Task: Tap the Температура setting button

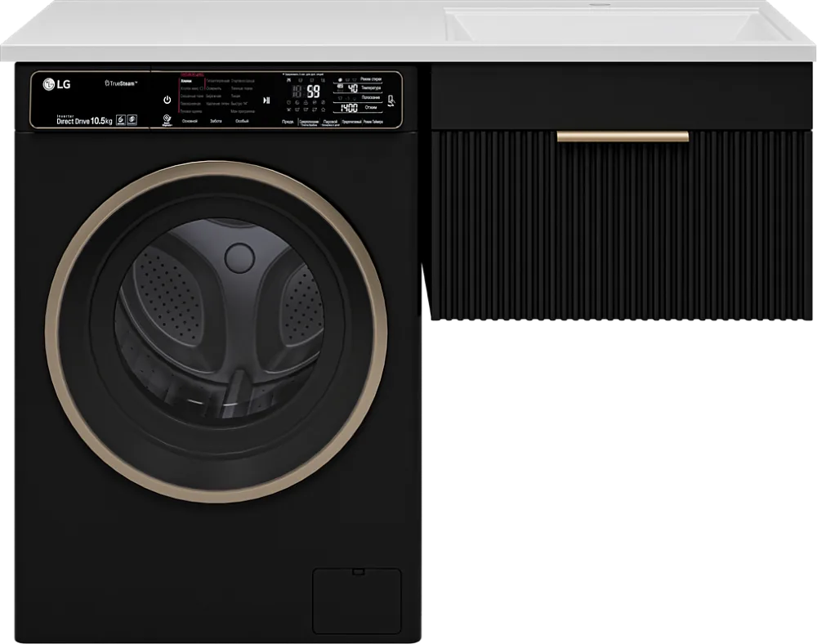Action: click(x=371, y=88)
